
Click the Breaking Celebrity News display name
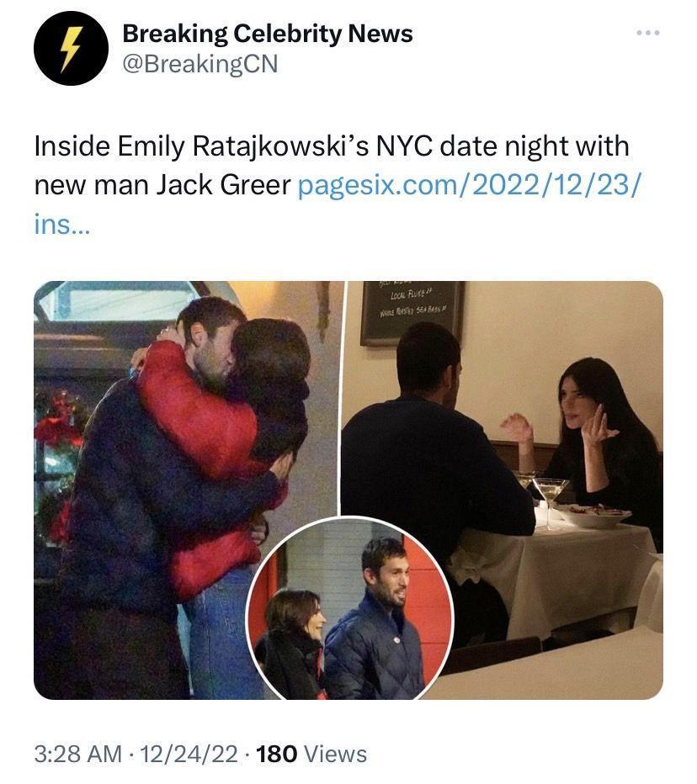pos(268,34)
